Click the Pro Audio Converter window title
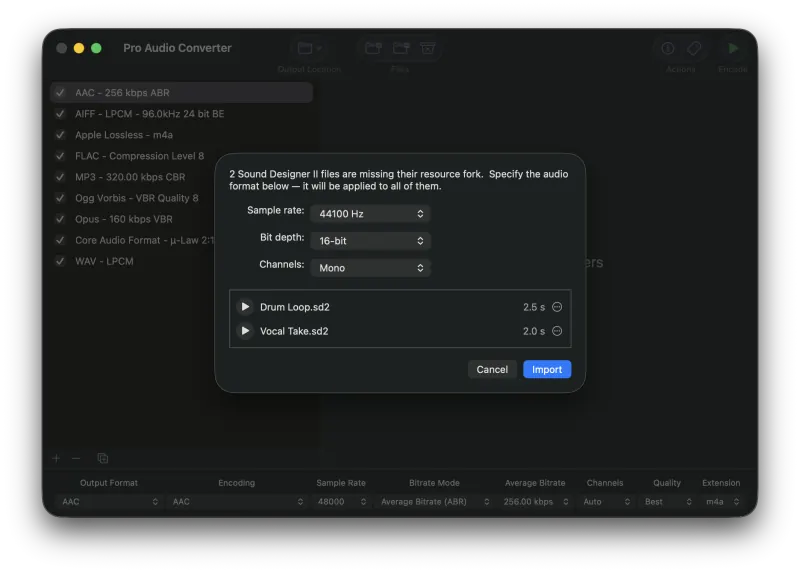800x573 pixels. (x=177, y=48)
